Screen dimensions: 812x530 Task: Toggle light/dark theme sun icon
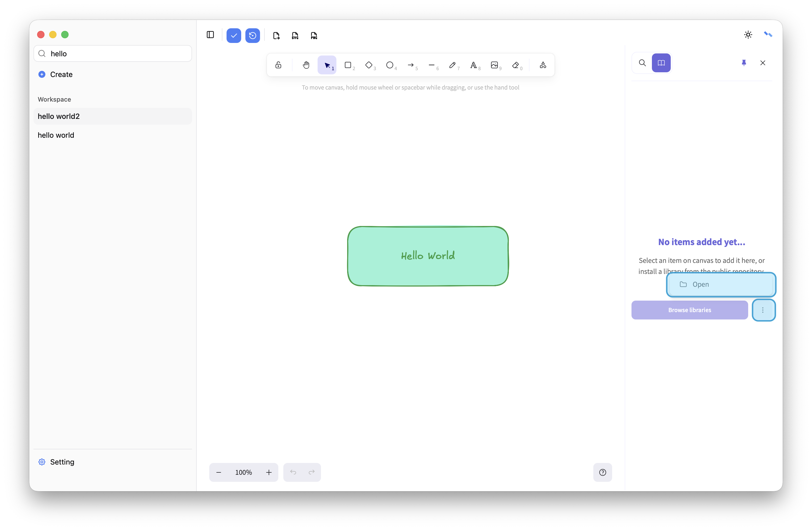point(748,35)
